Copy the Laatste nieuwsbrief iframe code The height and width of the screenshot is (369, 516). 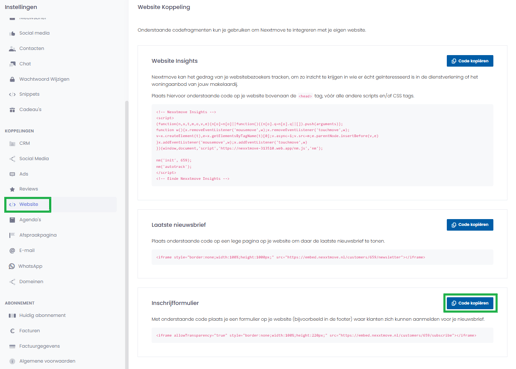coord(470,225)
